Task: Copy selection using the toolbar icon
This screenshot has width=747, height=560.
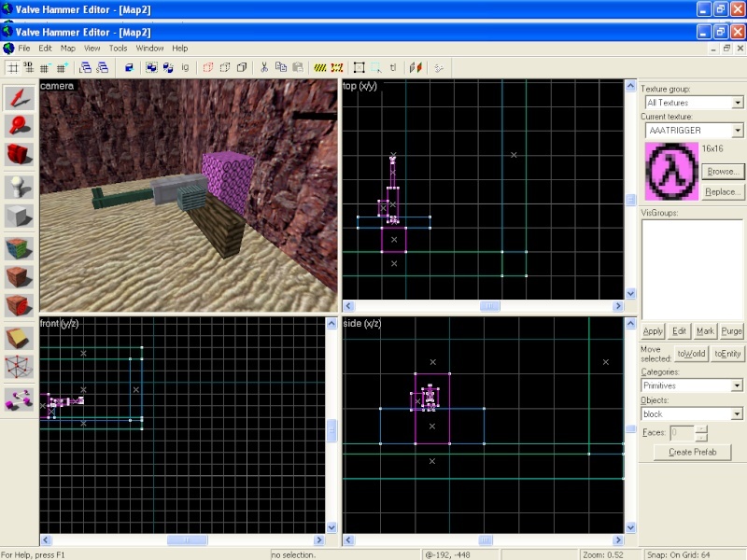Action: pos(281,67)
